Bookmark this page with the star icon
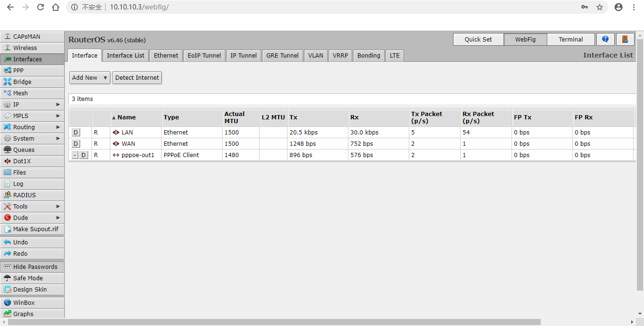This screenshot has width=644, height=326. [600, 7]
